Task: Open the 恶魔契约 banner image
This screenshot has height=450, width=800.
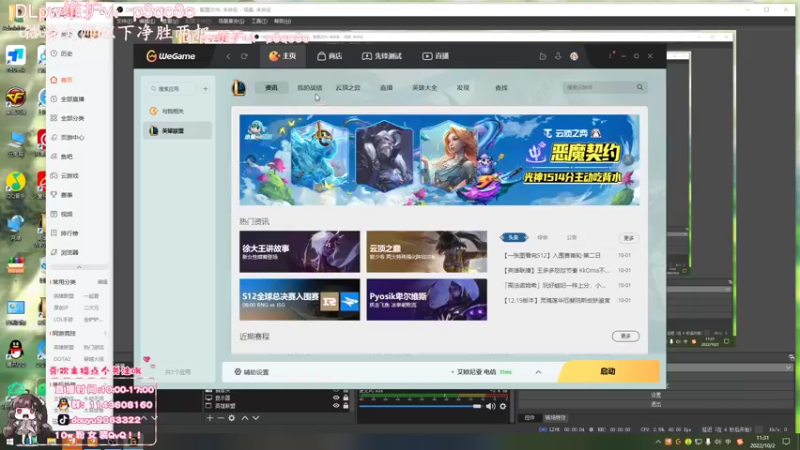Action: pyautogui.click(x=439, y=160)
